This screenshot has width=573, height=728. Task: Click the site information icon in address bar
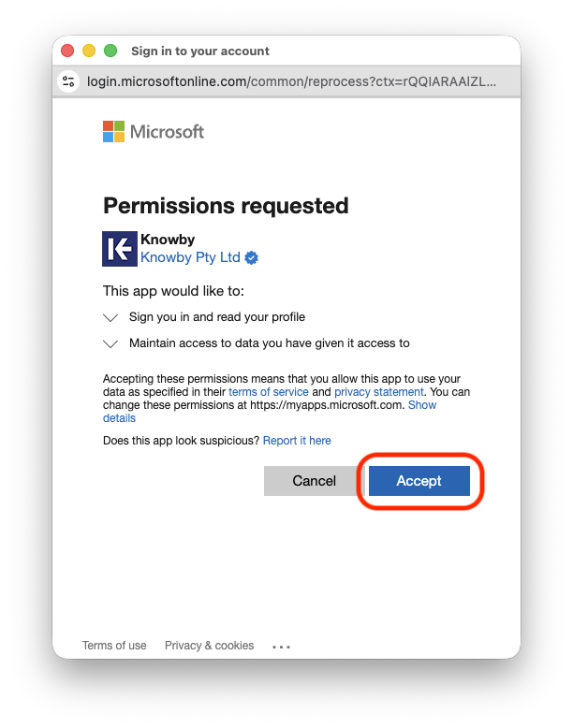(x=68, y=81)
